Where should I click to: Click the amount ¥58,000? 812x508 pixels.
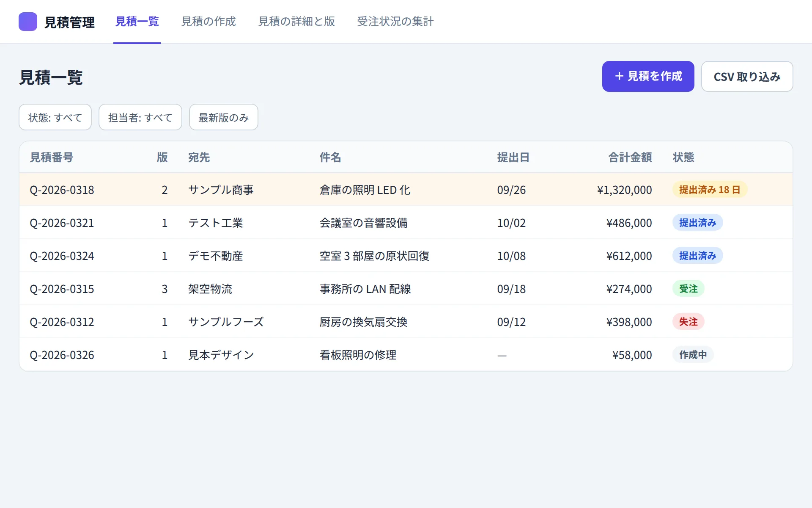[632, 355]
